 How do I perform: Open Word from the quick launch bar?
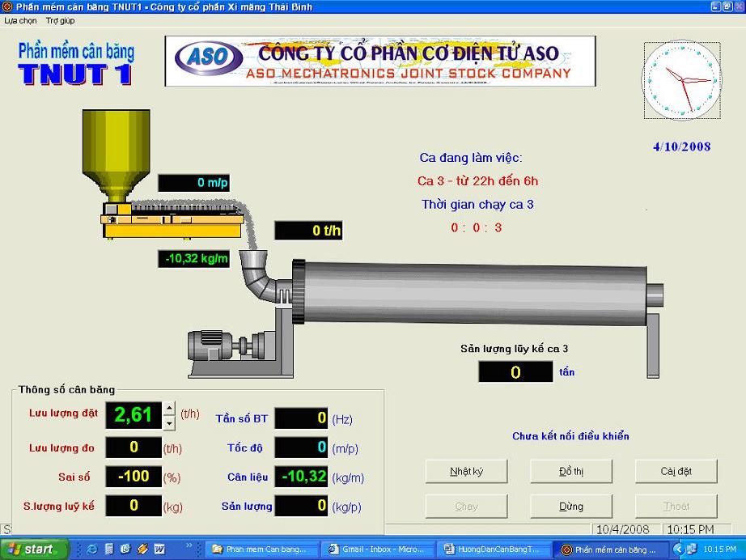coord(159,549)
